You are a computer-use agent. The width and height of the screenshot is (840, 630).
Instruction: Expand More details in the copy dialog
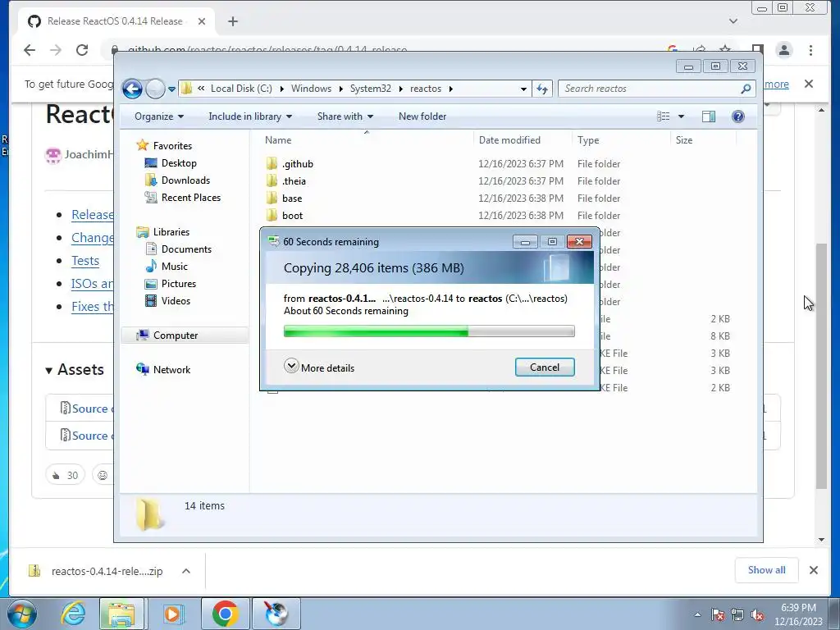tap(319, 367)
